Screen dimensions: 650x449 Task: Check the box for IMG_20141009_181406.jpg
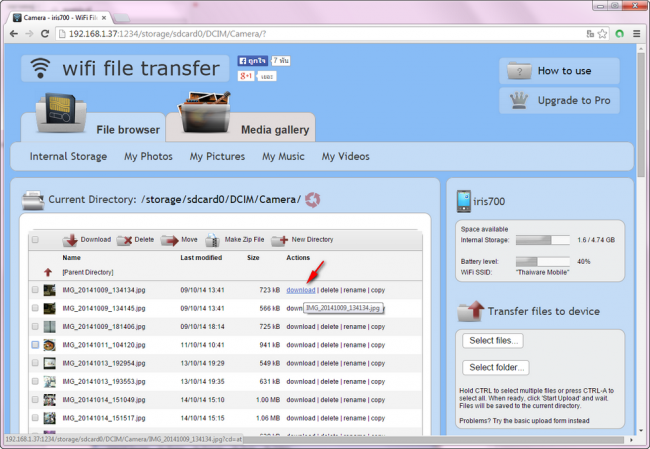coord(35,326)
